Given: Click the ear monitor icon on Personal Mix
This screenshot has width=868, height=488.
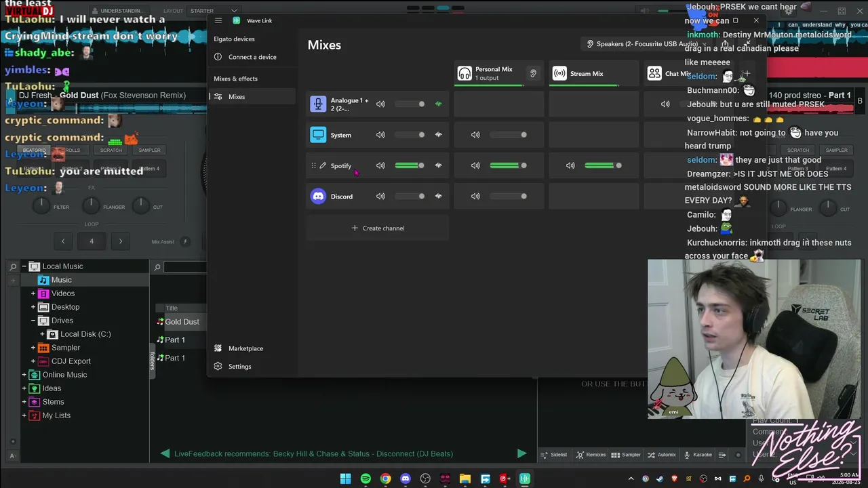Looking at the screenshot, I should (x=533, y=73).
